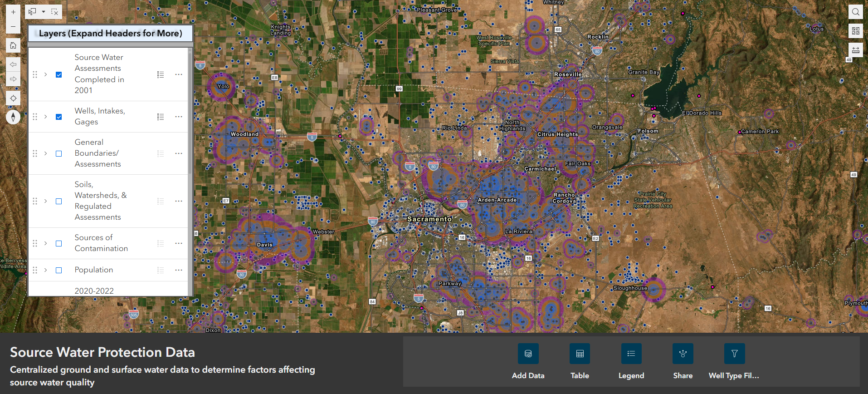868x394 pixels.
Task: Open options menu for Population layer
Action: tap(179, 270)
